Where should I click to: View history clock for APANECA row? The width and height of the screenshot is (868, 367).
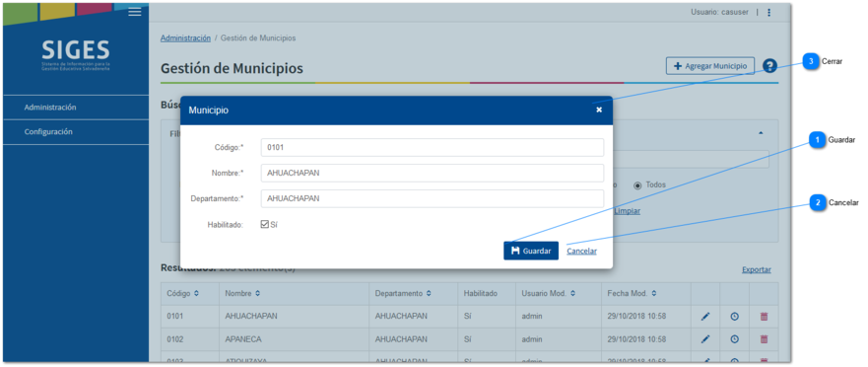click(734, 338)
